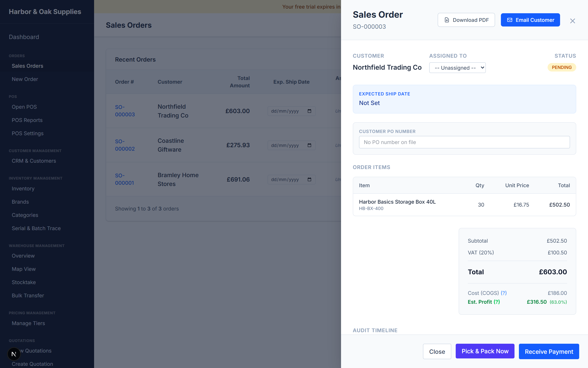Open Manage Tiers page
The height and width of the screenshot is (368, 588).
[x=28, y=323]
